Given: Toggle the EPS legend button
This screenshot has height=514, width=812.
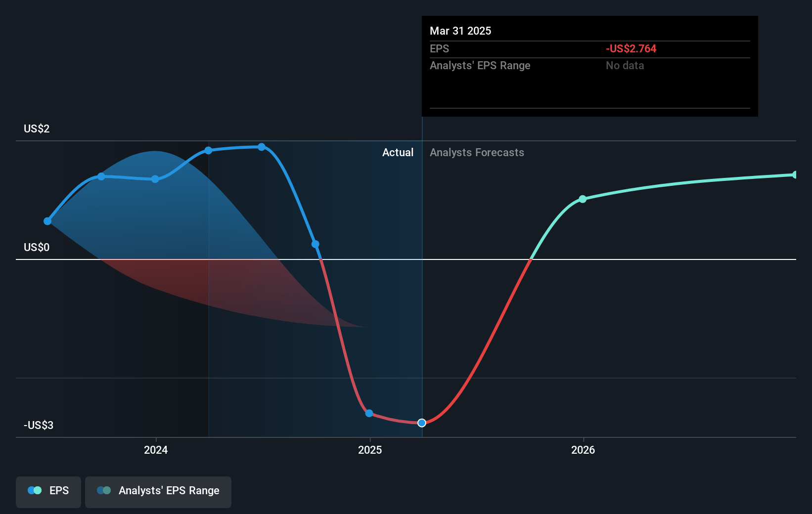Looking at the screenshot, I should [x=48, y=492].
